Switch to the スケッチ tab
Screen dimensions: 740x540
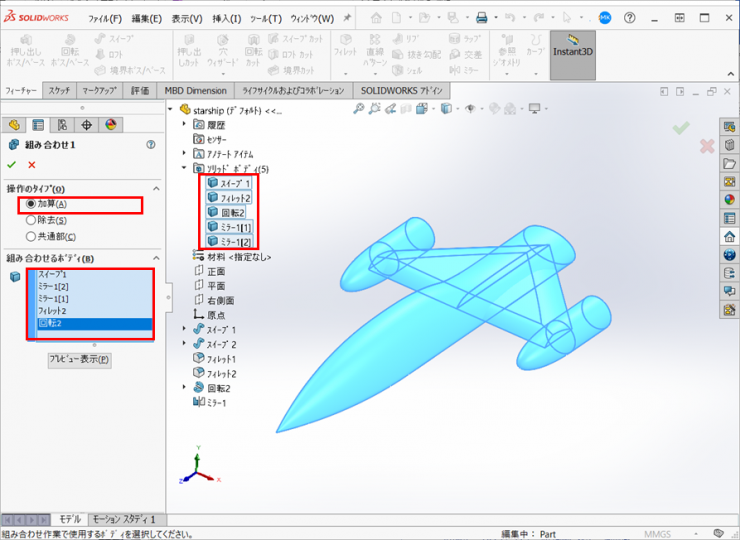tap(59, 90)
